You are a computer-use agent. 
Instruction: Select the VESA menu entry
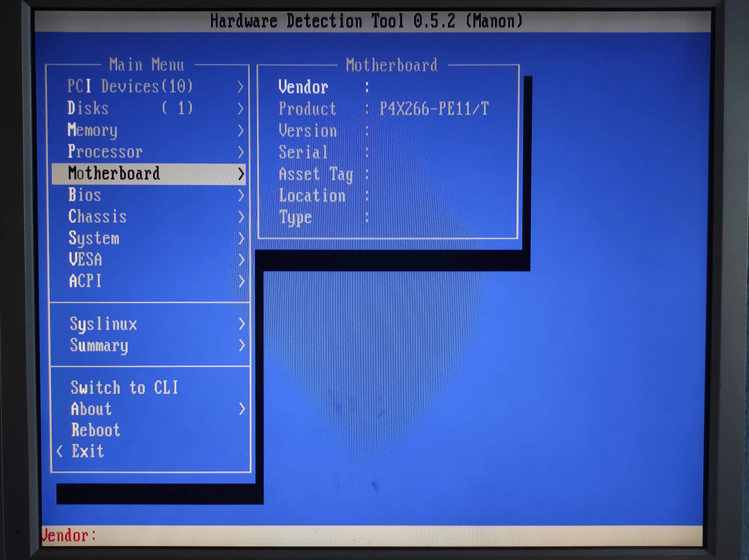[148, 260]
